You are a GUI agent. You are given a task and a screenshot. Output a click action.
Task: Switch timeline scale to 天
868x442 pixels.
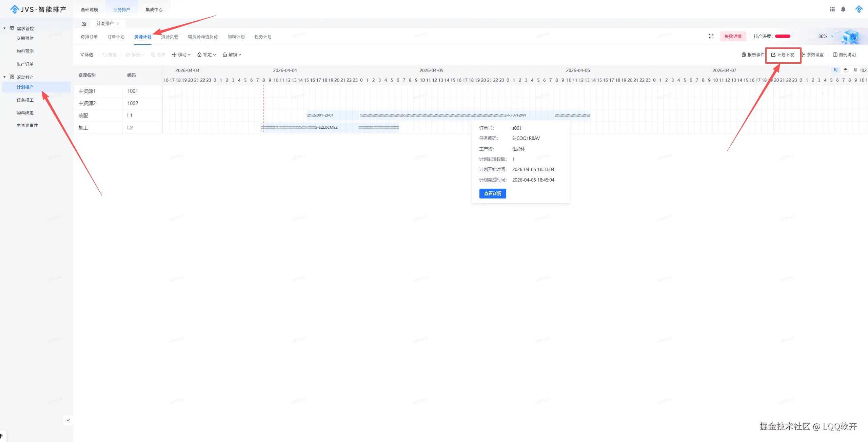845,70
